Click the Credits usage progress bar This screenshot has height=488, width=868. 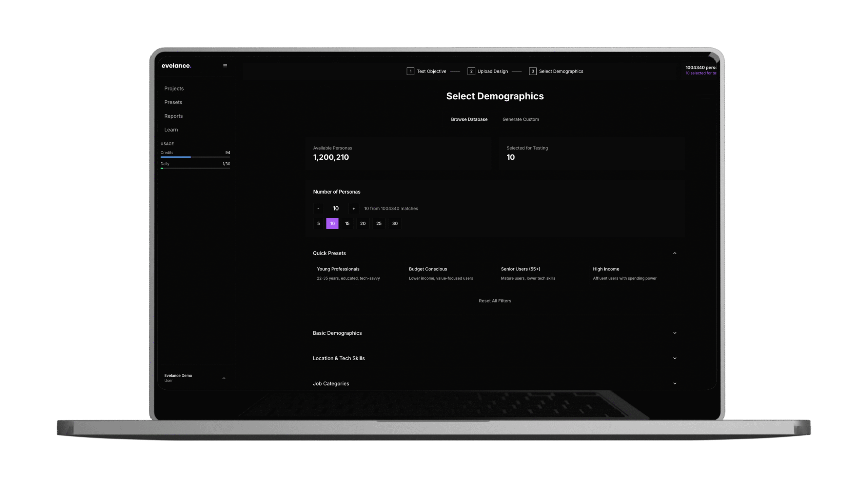(195, 157)
